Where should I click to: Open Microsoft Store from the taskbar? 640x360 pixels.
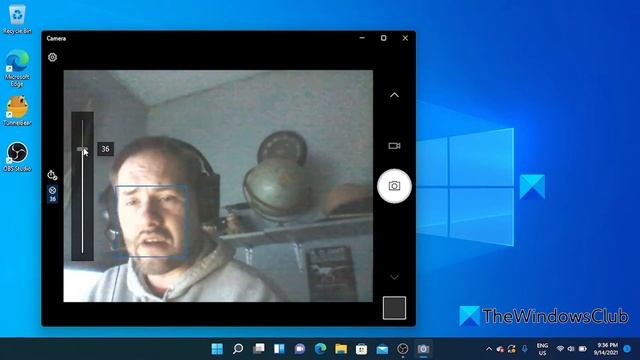(x=361, y=349)
